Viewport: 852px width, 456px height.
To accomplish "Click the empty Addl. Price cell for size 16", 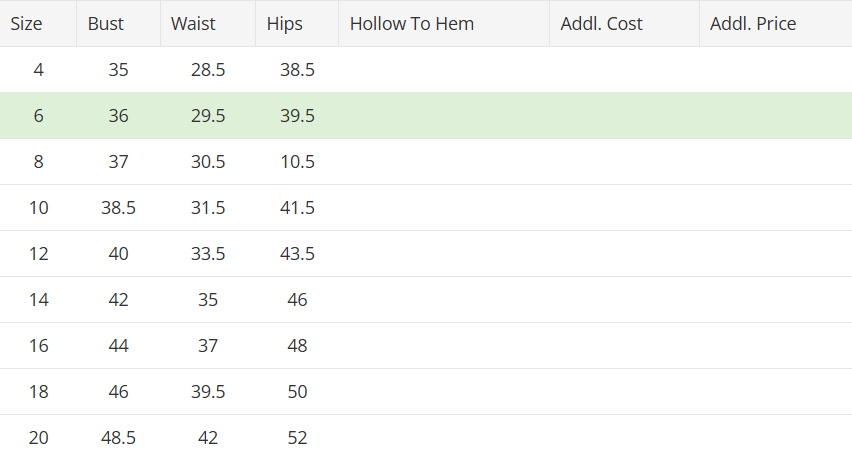I will coord(775,346).
